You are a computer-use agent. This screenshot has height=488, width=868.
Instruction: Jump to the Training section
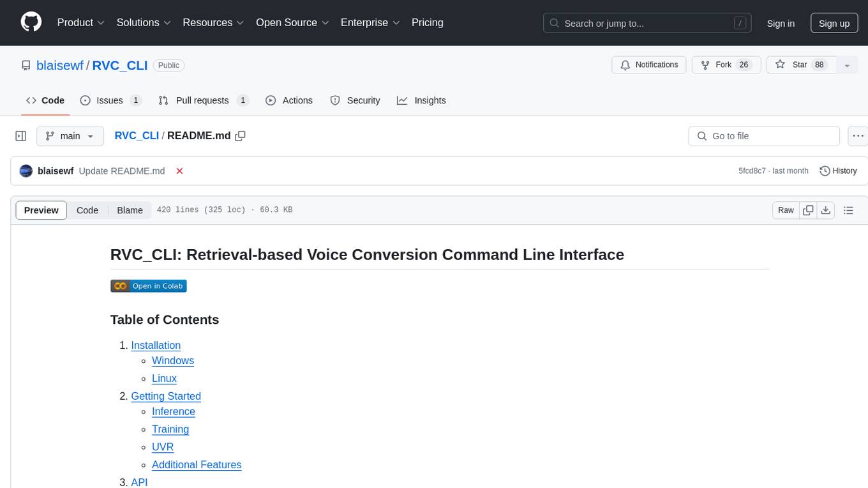tap(170, 430)
